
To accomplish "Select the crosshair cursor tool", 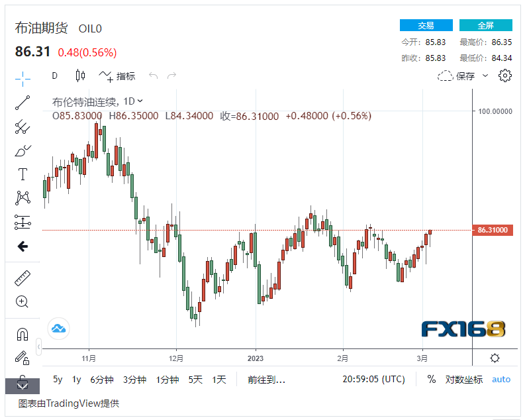I will [x=23, y=78].
